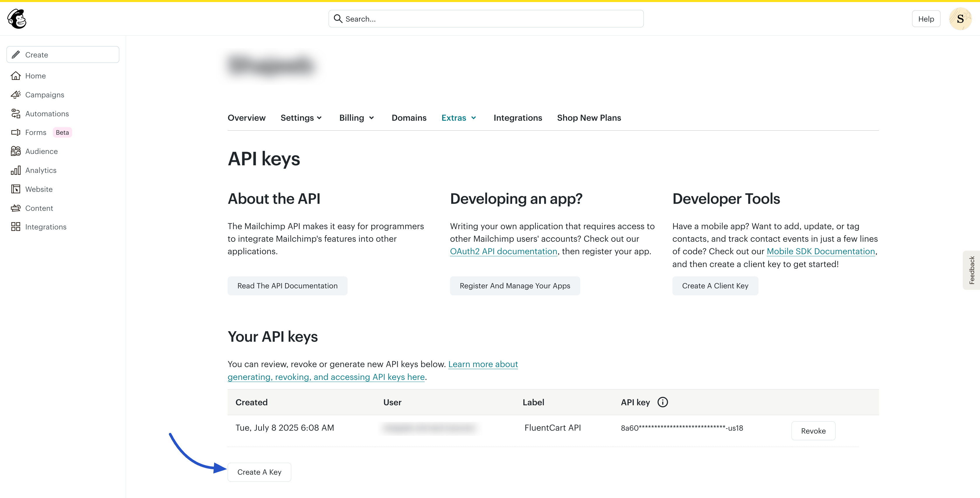Click API key info icon
Viewport: 980px width, 498px height.
point(662,402)
